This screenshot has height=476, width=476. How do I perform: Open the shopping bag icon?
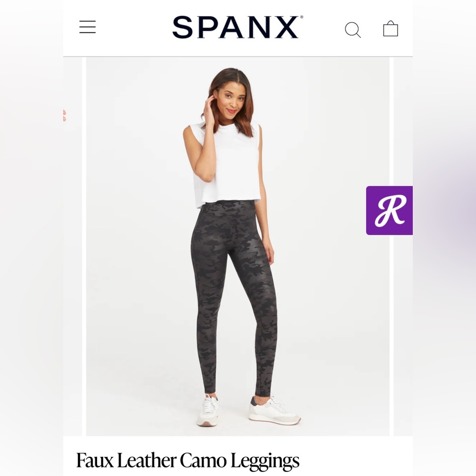[x=390, y=29]
